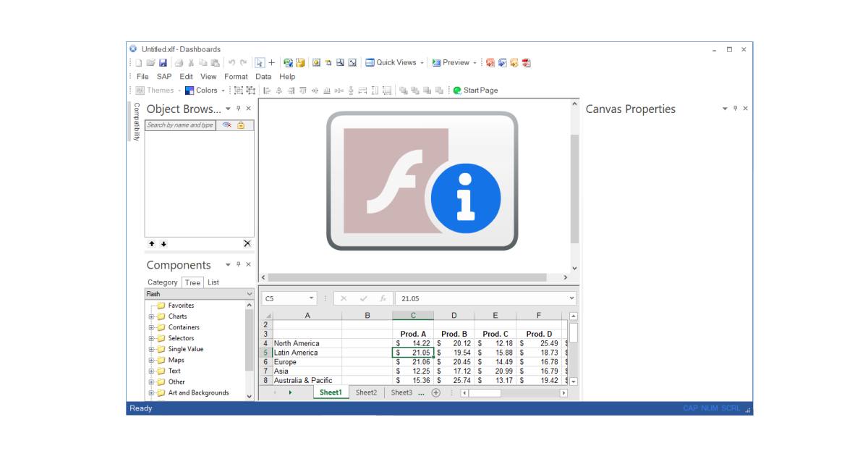Image resolution: width=868 pixels, height=454 pixels.
Task: Open the Compatibility side tab
Action: pyautogui.click(x=136, y=121)
